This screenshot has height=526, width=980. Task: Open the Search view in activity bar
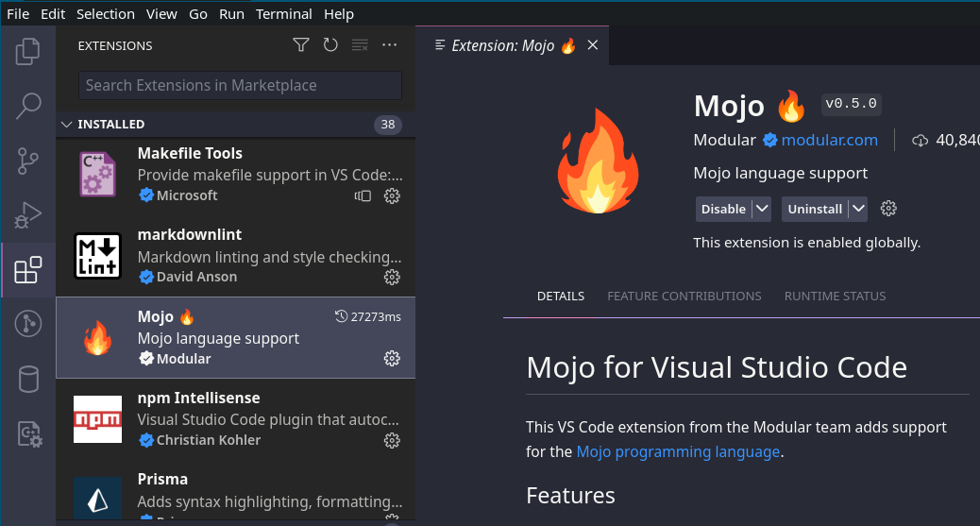tap(27, 106)
